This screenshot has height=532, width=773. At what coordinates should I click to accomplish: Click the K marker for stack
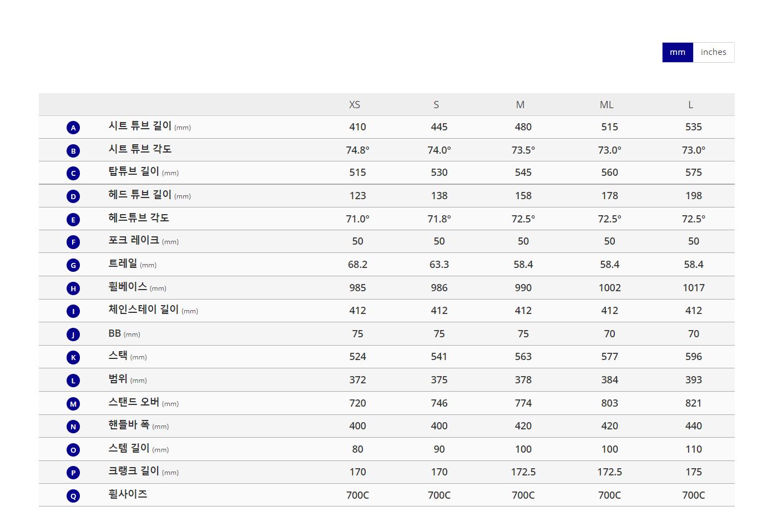pyautogui.click(x=73, y=357)
